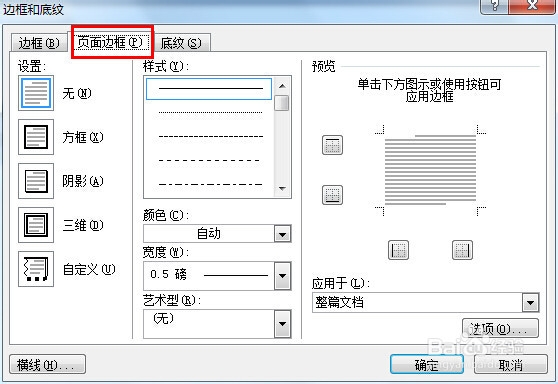Click the 取消 button
The width and height of the screenshot is (558, 384).
tap(511, 364)
